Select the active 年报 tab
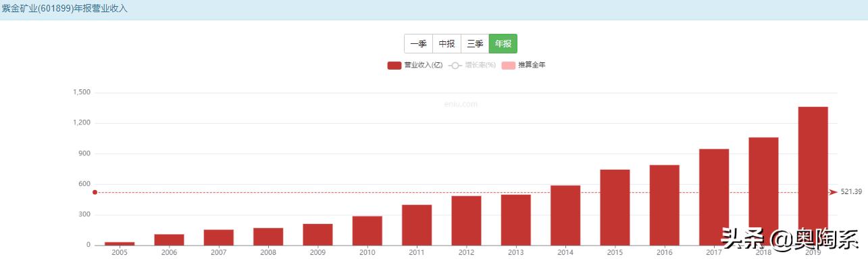Viewport: 868px width, 259px height. (x=503, y=43)
